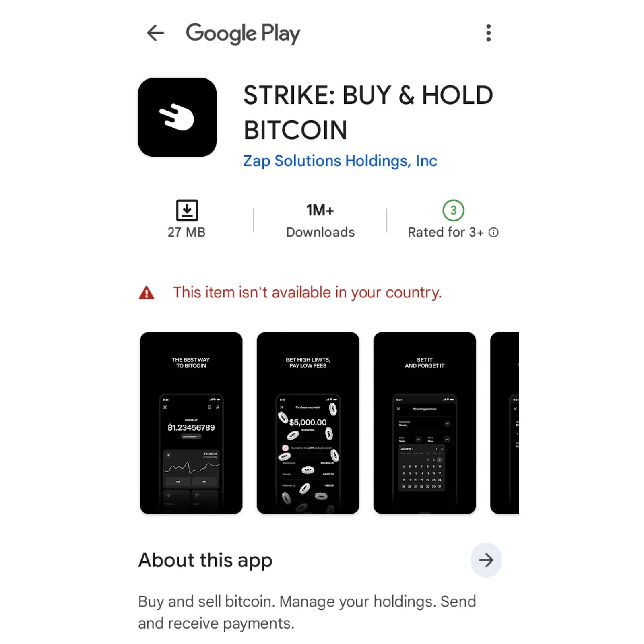
Task: Click the Strike app logo icon
Action: coord(177,117)
